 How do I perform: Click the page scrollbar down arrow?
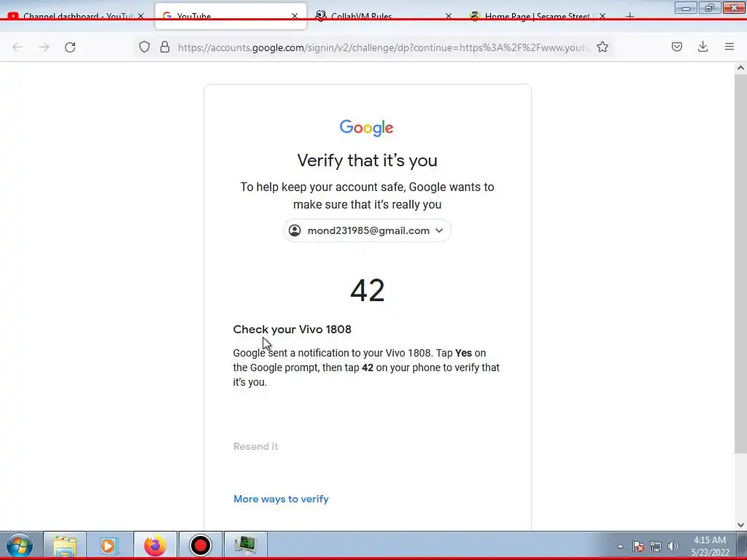click(740, 525)
